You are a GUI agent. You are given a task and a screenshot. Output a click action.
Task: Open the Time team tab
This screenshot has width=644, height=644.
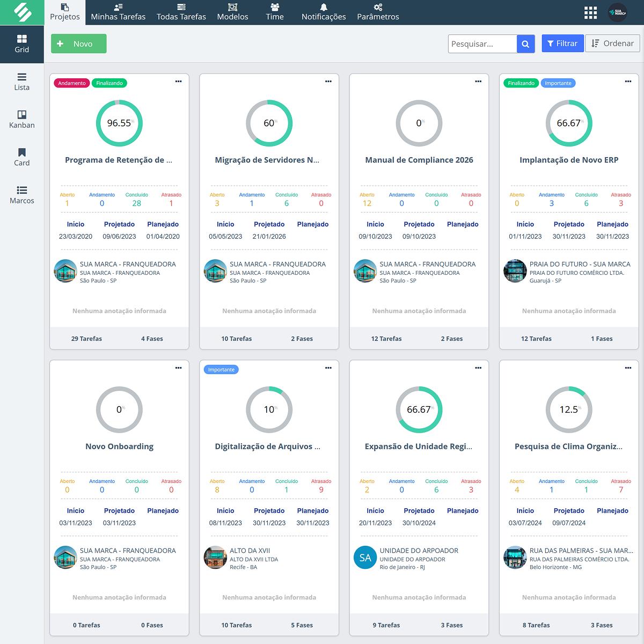(275, 12)
